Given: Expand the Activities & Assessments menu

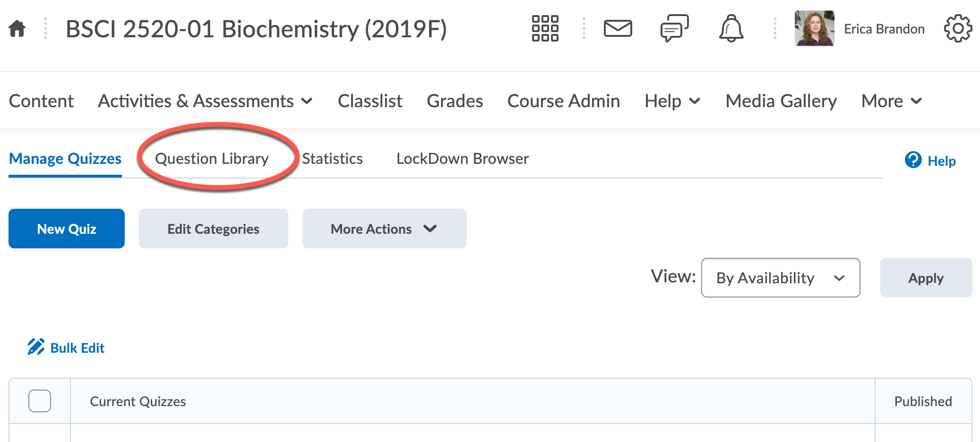Looking at the screenshot, I should click(x=205, y=101).
